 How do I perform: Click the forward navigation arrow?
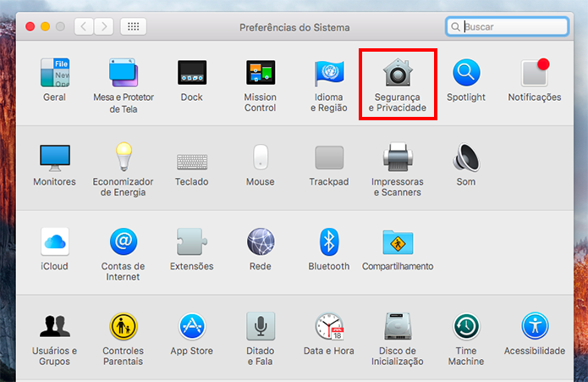point(103,26)
